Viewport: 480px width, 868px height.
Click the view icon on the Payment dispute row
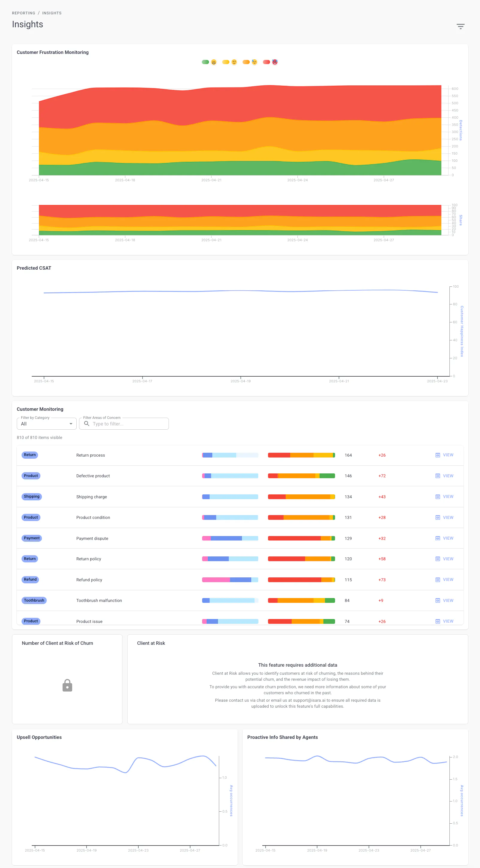(x=437, y=538)
